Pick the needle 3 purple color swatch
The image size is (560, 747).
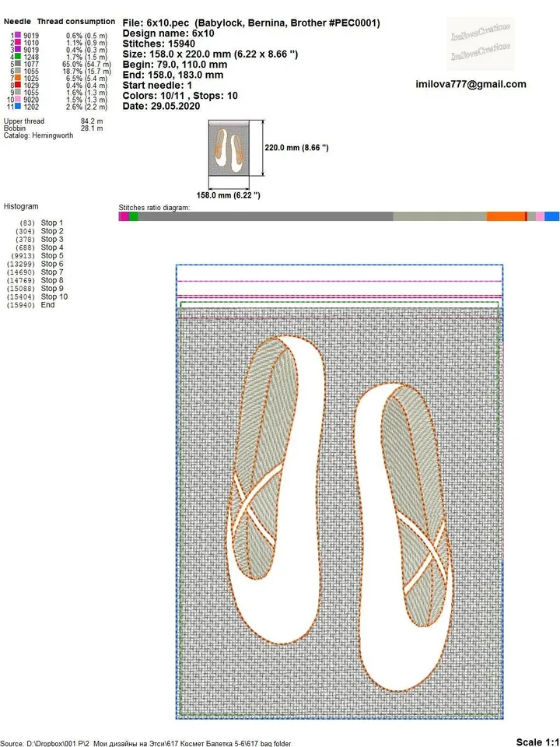pos(18,50)
